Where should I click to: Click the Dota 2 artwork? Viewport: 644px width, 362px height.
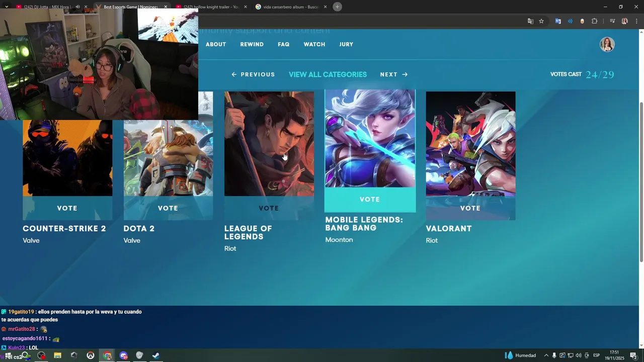(168, 158)
